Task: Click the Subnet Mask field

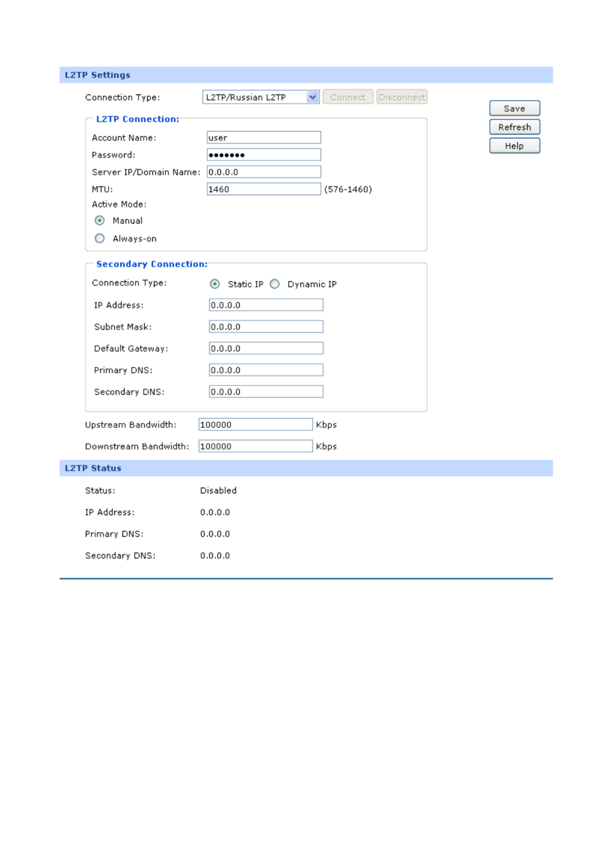Action: point(266,327)
